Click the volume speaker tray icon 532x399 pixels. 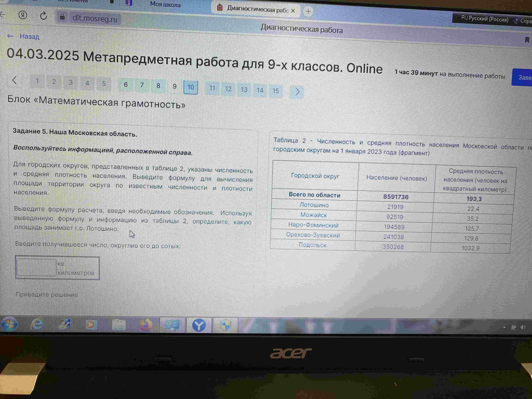coord(523,327)
